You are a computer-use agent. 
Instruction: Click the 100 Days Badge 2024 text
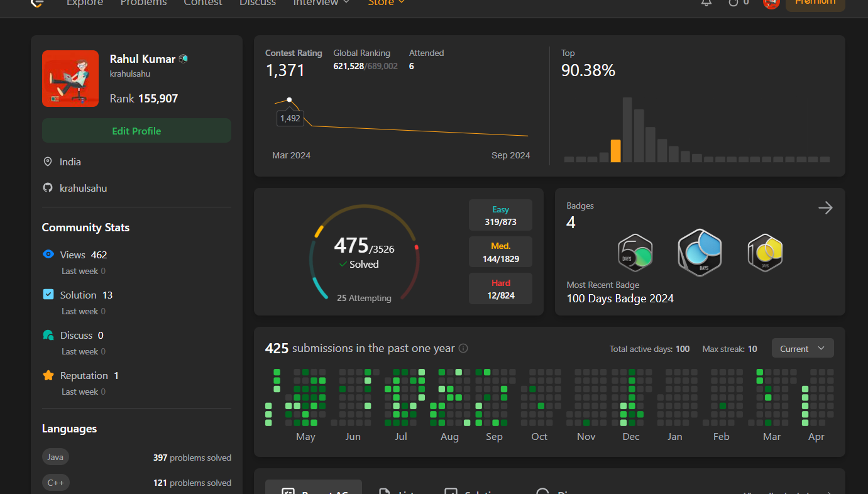click(620, 299)
